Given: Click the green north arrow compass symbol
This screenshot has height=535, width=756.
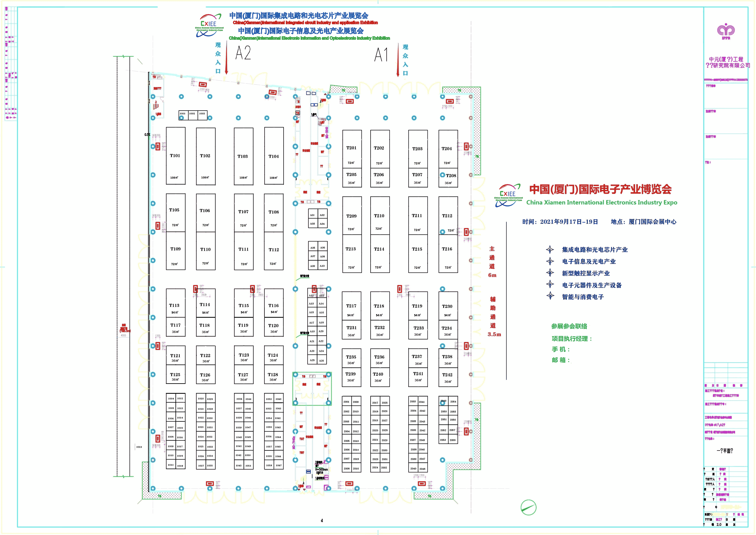Looking at the screenshot, I should coord(528,507).
